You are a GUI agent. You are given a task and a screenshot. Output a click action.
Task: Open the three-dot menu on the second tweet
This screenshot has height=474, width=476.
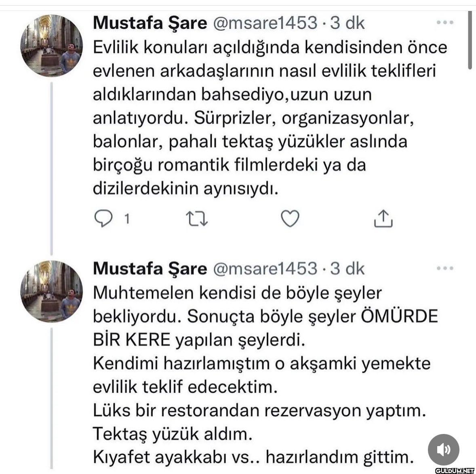(x=445, y=268)
